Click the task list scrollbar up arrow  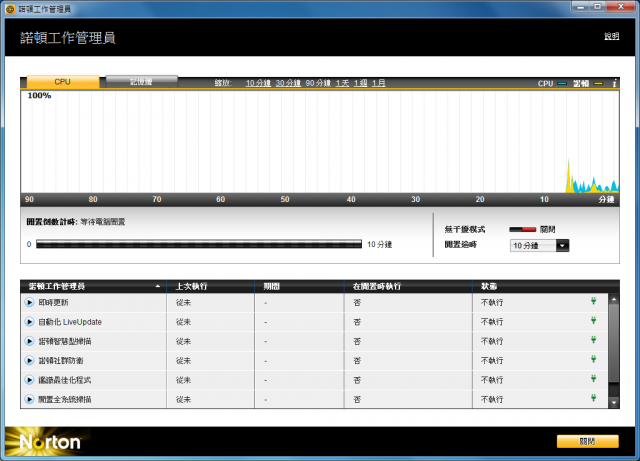614,299
